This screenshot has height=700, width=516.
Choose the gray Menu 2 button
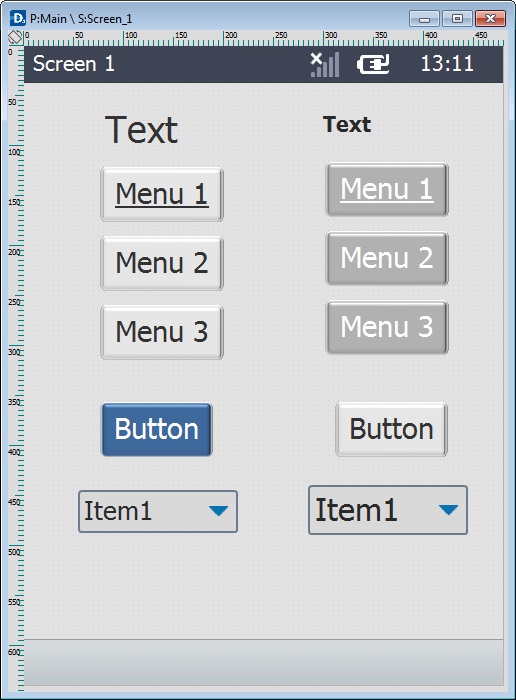coord(387,258)
